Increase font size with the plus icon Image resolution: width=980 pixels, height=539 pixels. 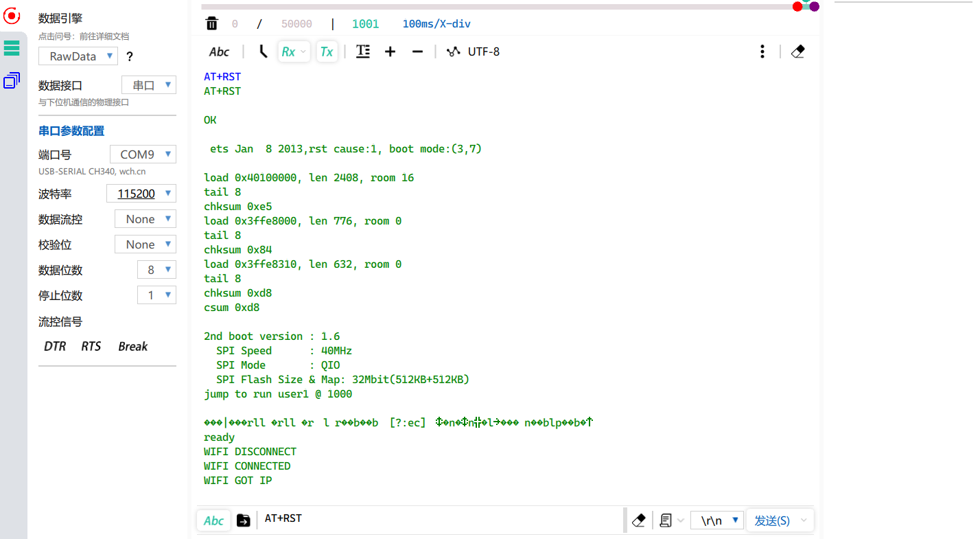390,52
